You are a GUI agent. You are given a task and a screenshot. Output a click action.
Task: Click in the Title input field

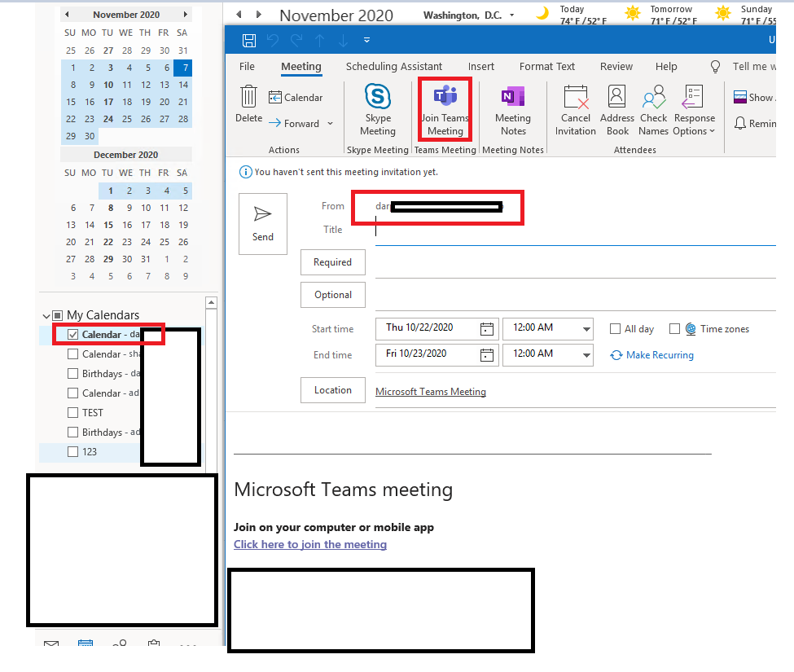575,231
